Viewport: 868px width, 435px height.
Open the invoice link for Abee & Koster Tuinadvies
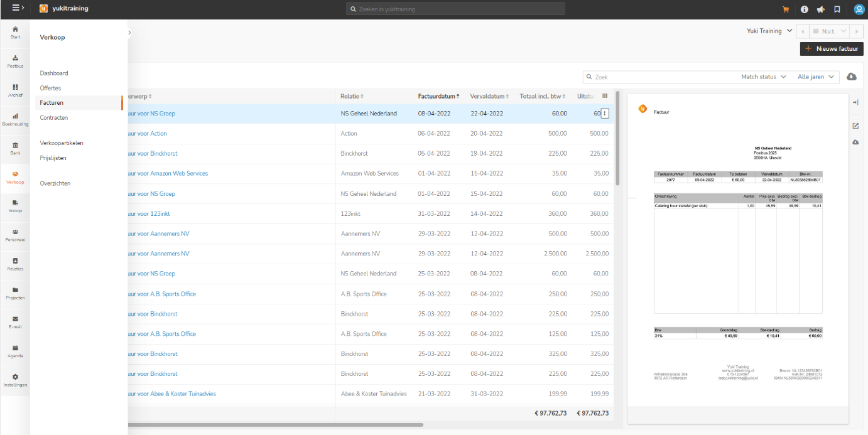pyautogui.click(x=172, y=394)
